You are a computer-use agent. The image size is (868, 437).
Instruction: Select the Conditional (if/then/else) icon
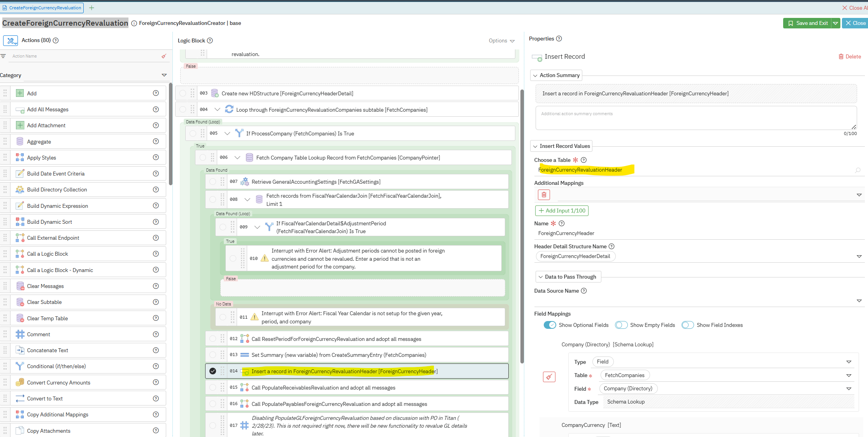click(20, 366)
